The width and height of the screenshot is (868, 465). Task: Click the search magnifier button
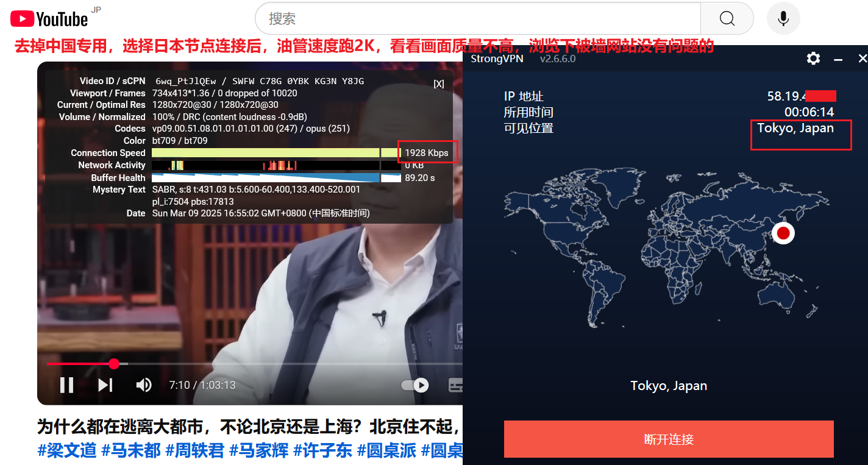point(727,18)
